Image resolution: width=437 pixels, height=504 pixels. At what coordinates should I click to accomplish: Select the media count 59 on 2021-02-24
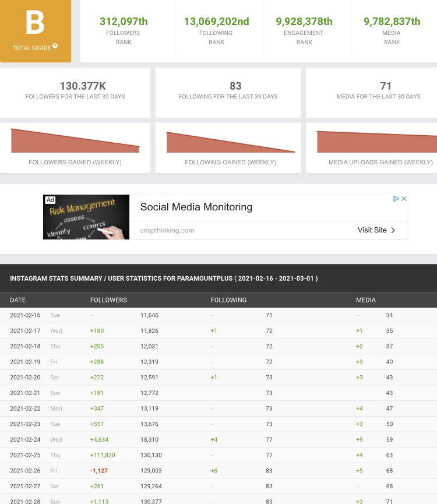click(x=389, y=440)
